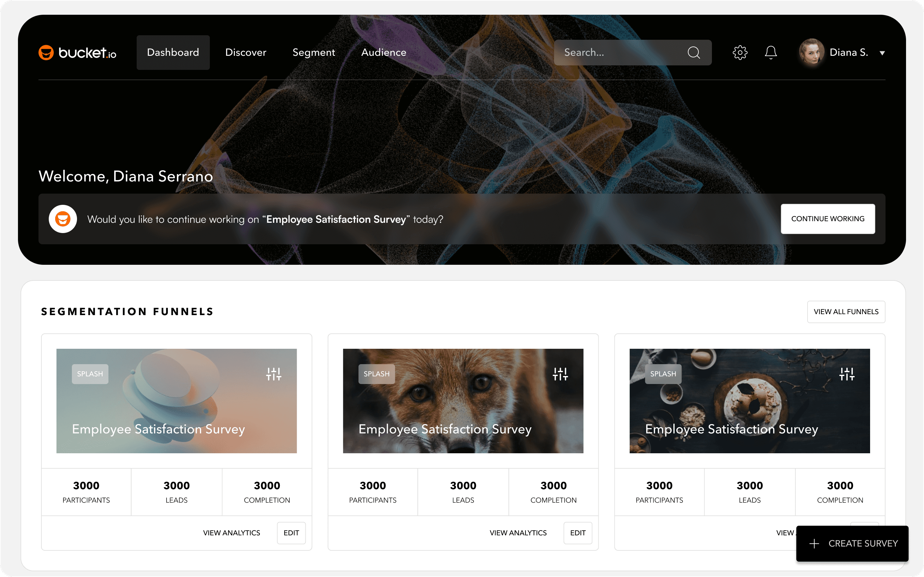Open View Analytics on first survey card
This screenshot has width=924, height=577.
(231, 533)
